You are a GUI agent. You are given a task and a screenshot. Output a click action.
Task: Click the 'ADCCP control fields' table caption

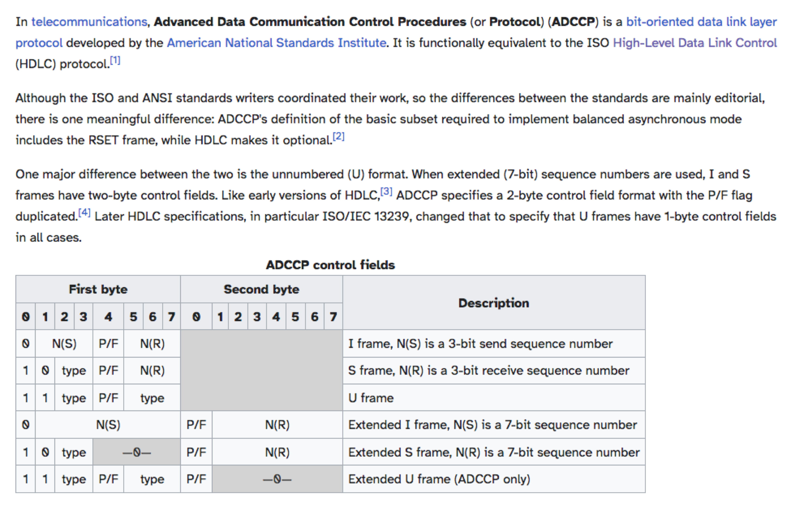point(330,265)
